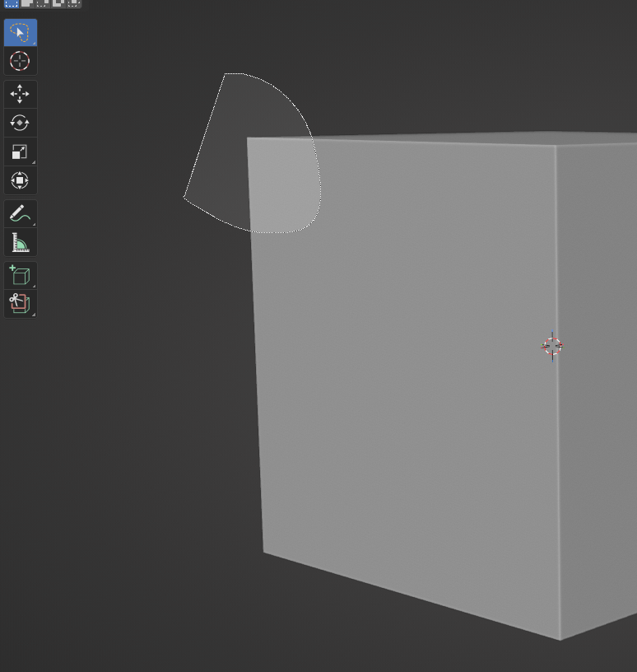Switch to Extend selection mode
The height and width of the screenshot is (672, 637).
point(27,3)
